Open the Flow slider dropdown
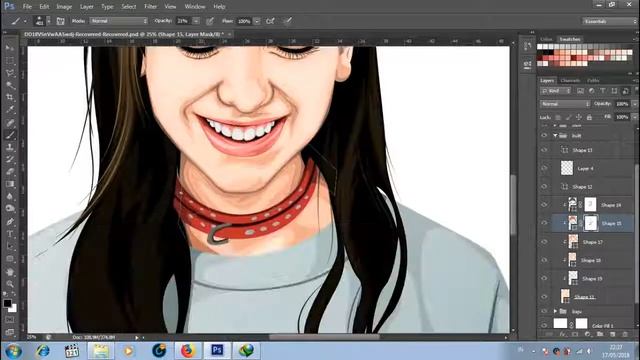This screenshot has height=360, width=640. [x=257, y=21]
